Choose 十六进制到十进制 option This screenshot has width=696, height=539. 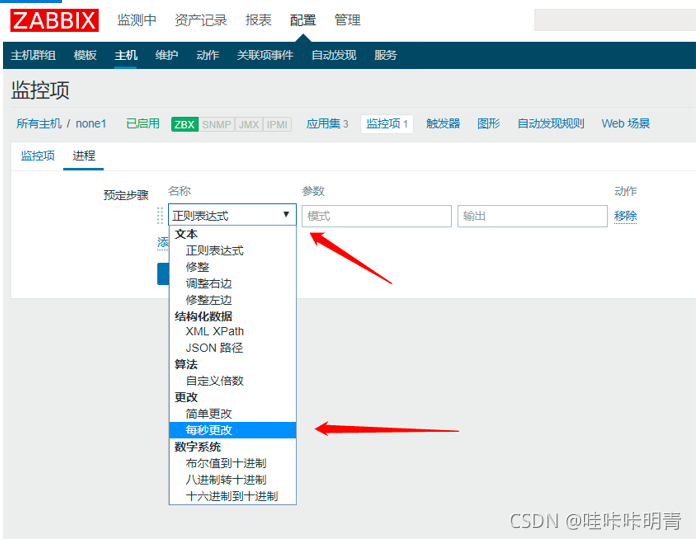[x=233, y=496]
